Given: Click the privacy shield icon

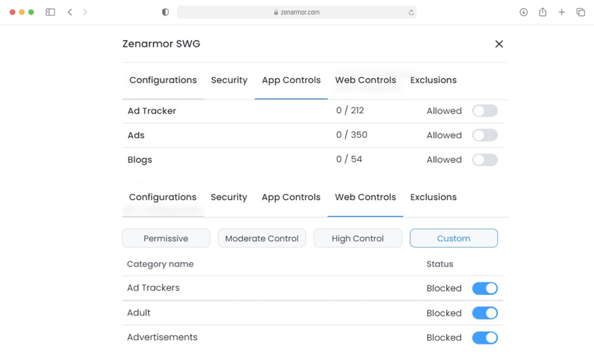Looking at the screenshot, I should pos(166,12).
